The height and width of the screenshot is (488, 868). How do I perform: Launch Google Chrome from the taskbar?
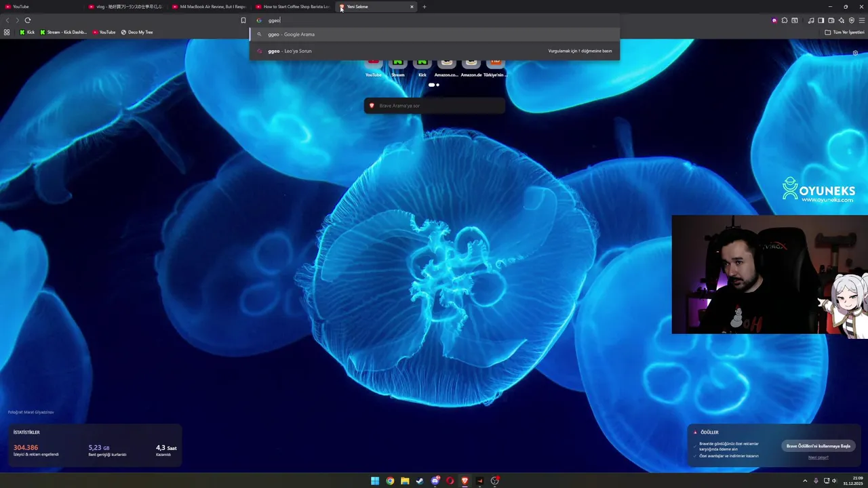tap(390, 481)
